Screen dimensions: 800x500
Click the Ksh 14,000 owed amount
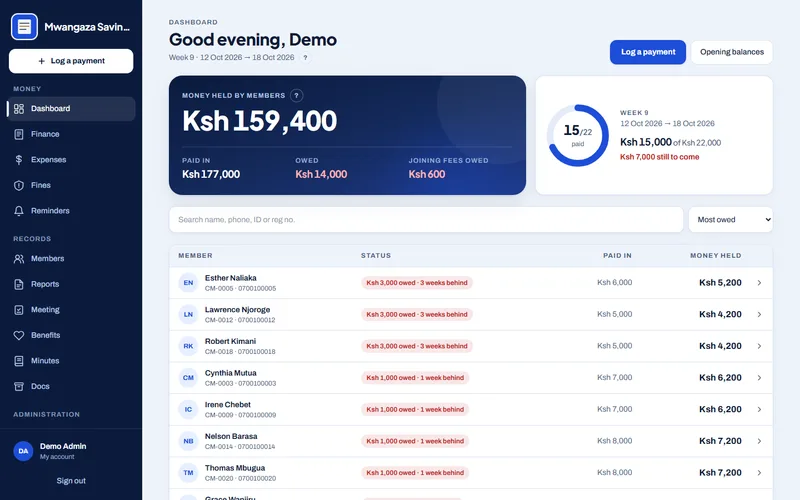click(x=321, y=174)
